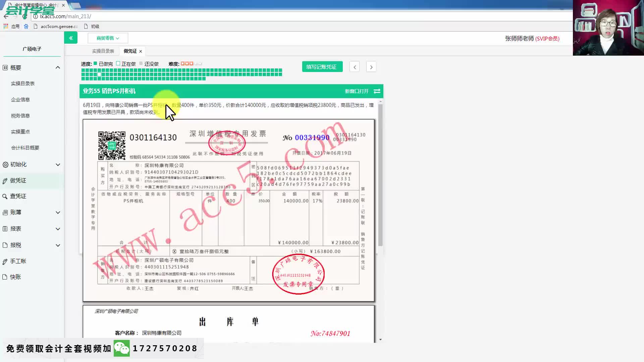This screenshot has width=644, height=362.
Task: Open the 快账 quick account icon
Action: 5,277
